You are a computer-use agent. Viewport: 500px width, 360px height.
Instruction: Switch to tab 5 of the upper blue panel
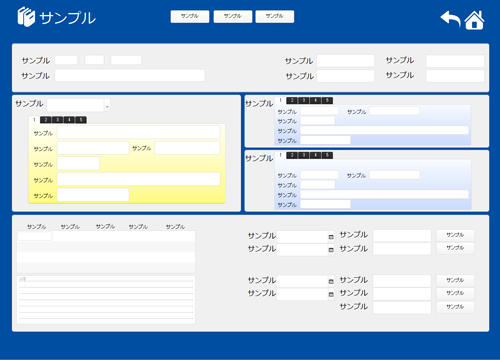[327, 100]
